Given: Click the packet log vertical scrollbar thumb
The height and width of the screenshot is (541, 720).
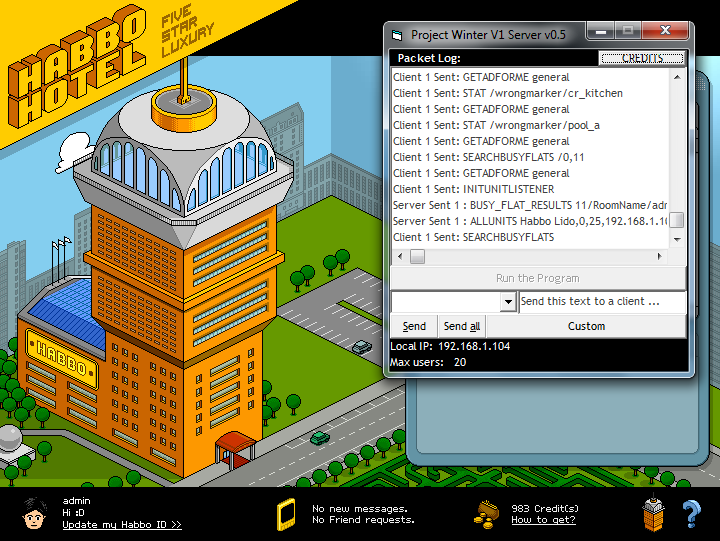Looking at the screenshot, I should 677,220.
